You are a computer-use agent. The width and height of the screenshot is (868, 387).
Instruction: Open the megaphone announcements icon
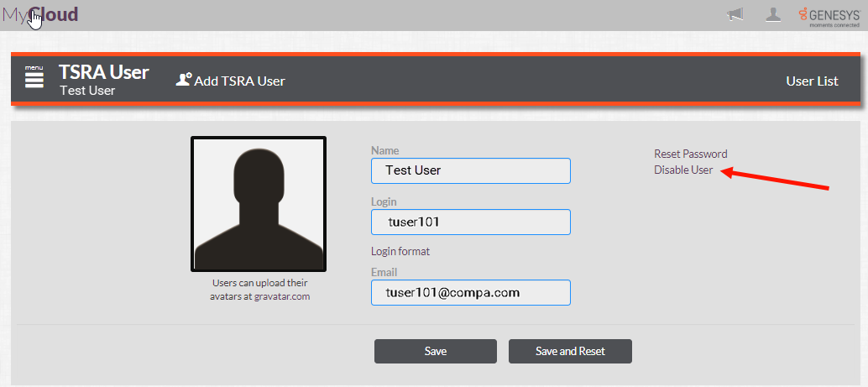pos(735,14)
